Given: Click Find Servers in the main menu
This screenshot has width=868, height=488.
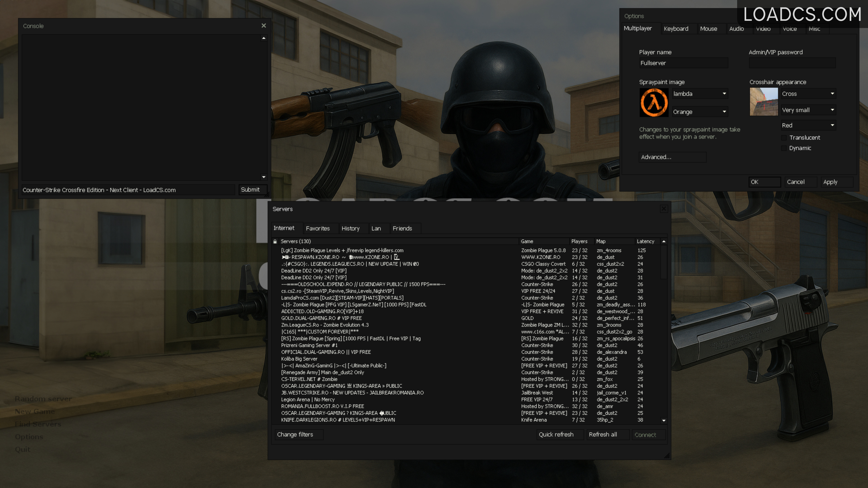Looking at the screenshot, I should pyautogui.click(x=38, y=424).
